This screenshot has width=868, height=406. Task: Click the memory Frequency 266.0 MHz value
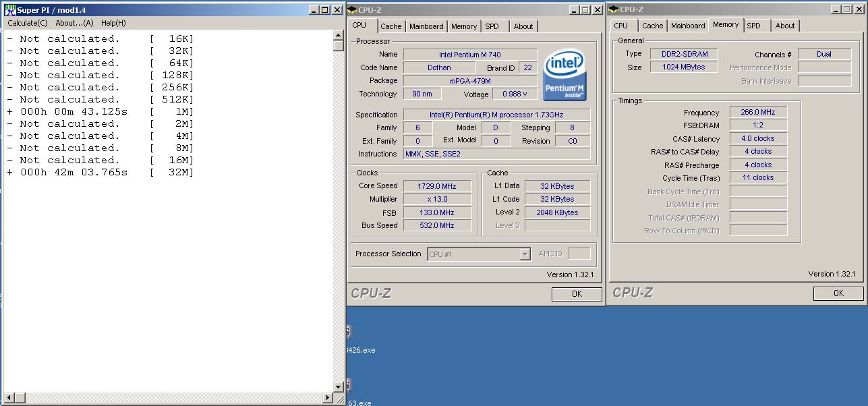click(758, 113)
